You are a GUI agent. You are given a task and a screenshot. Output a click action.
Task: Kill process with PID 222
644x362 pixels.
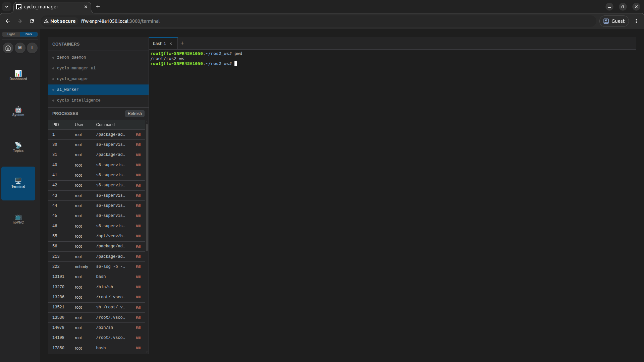coord(138,267)
